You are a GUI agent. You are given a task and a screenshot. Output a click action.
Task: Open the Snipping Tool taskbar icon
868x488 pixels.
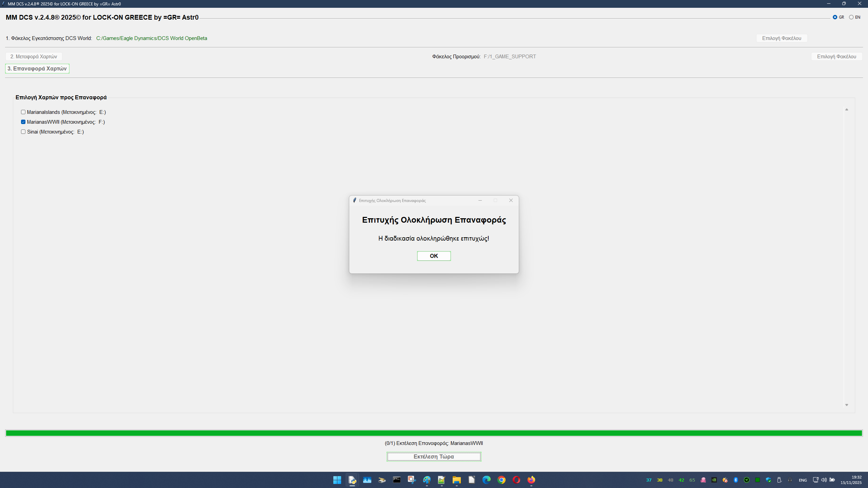412,480
